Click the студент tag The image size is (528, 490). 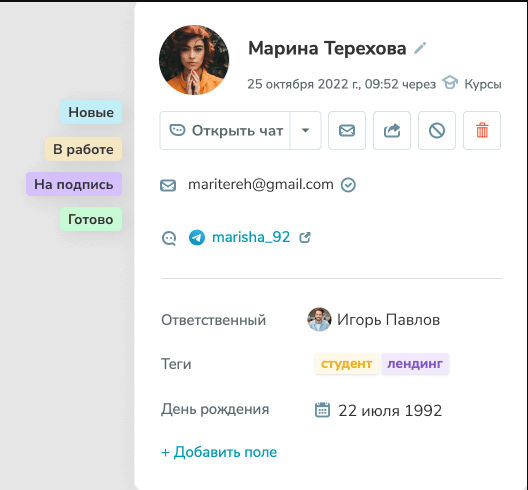(346, 364)
